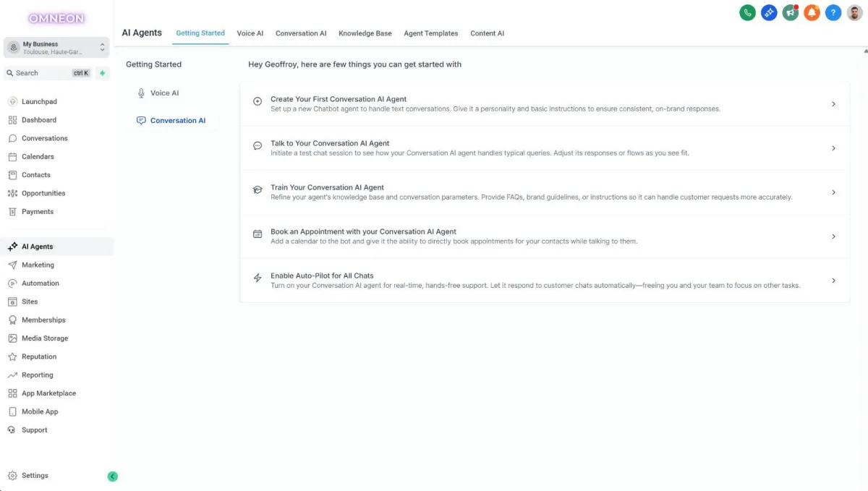This screenshot has height=491, width=868.
Task: Click the Launchpad sidebar icon
Action: pos(12,102)
